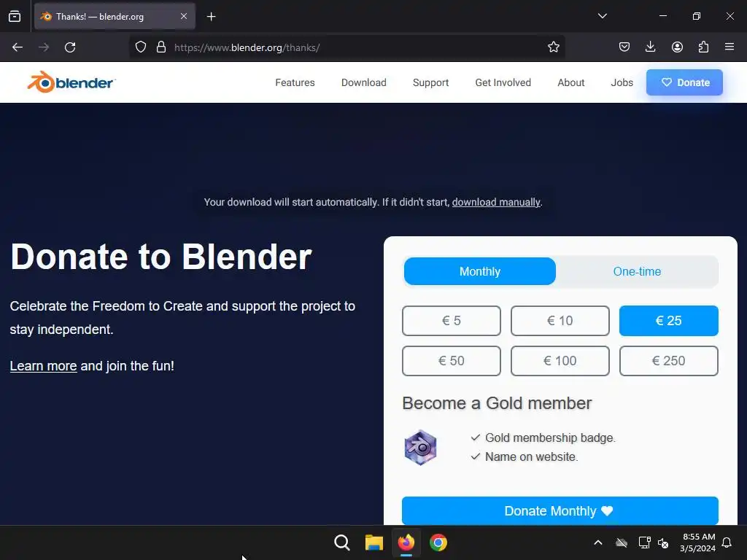Click the Donate to Blender heading
Screen dimensions: 747x560
161,257
